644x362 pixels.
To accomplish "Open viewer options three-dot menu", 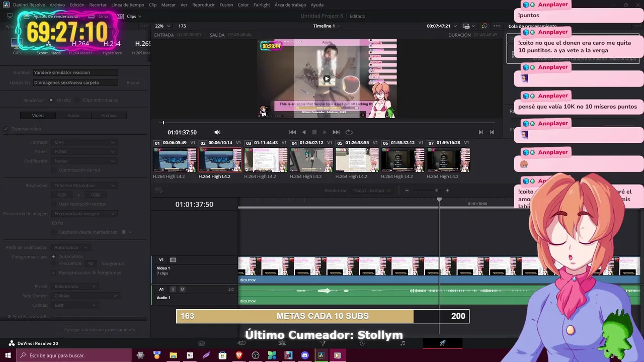I will click(497, 26).
